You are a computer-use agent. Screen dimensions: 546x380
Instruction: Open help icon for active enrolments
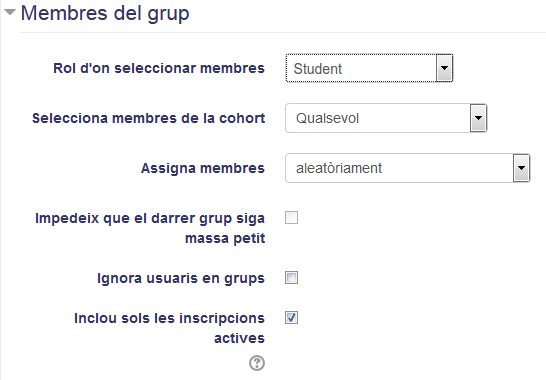(257, 363)
